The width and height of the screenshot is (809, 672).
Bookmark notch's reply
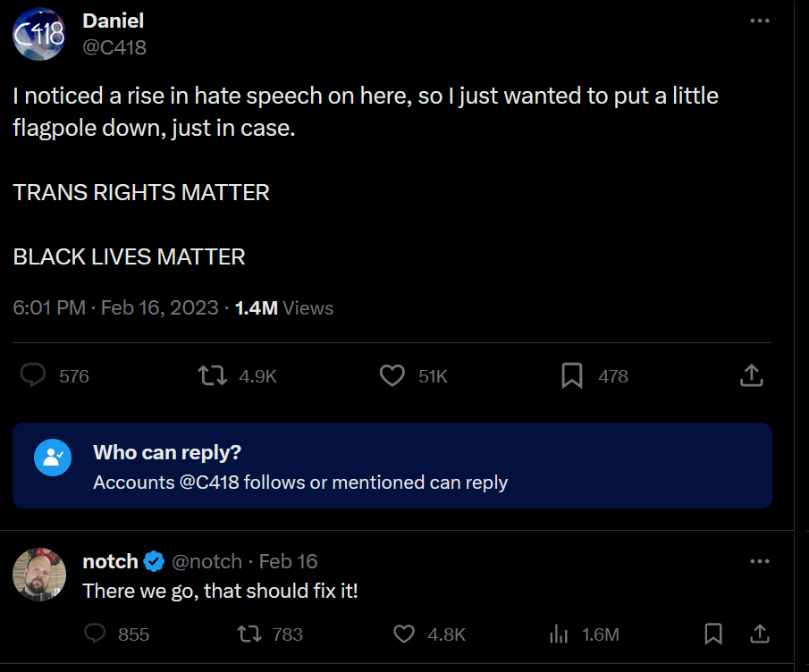pyautogui.click(x=713, y=634)
